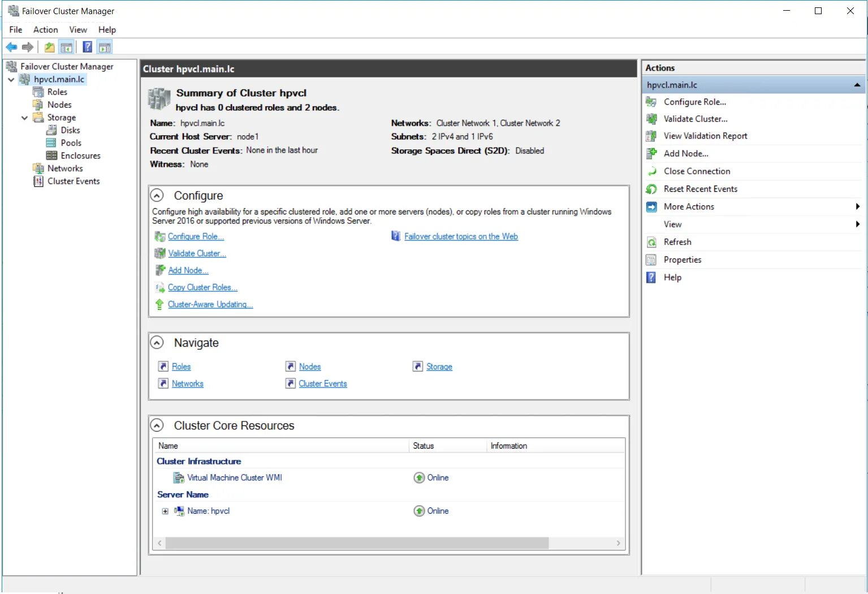Open the Help menu in menu bar
This screenshot has height=594, width=868.
107,30
